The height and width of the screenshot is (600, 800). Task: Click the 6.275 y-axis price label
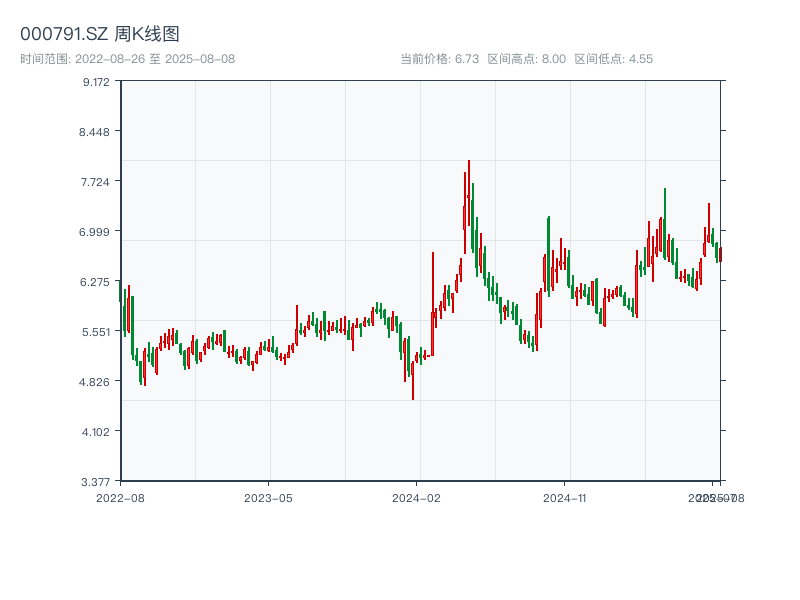click(x=96, y=282)
